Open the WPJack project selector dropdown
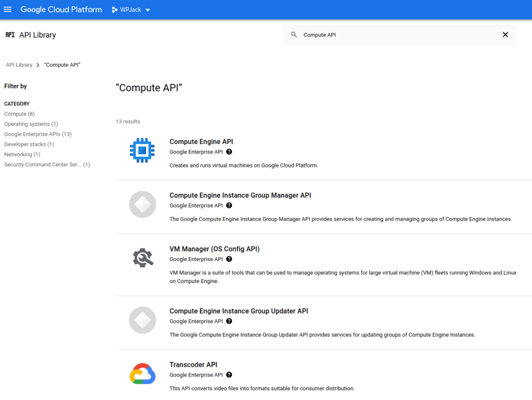 (131, 10)
